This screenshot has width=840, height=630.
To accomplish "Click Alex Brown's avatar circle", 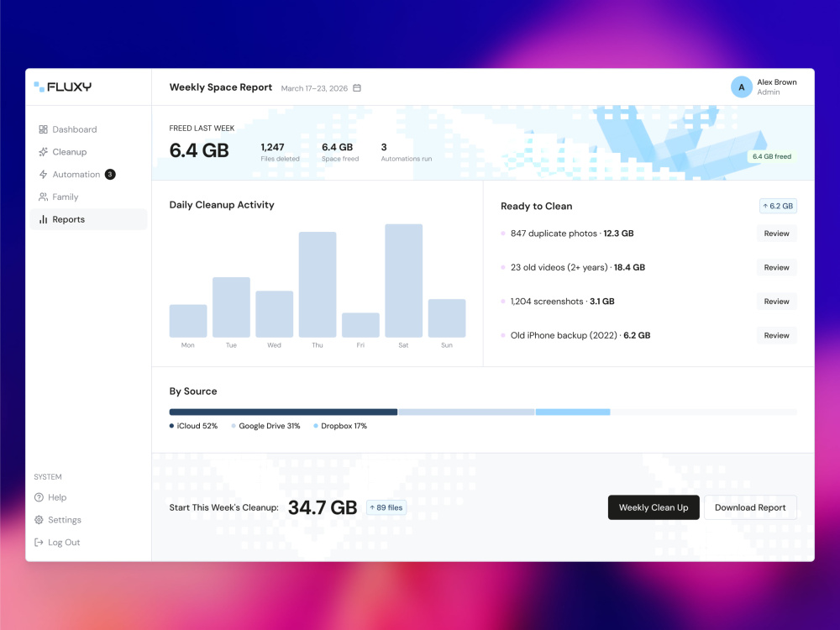I will 742,87.
